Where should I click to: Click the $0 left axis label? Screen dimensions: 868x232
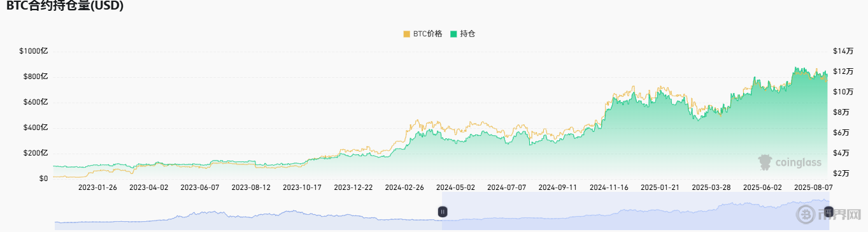click(43, 178)
